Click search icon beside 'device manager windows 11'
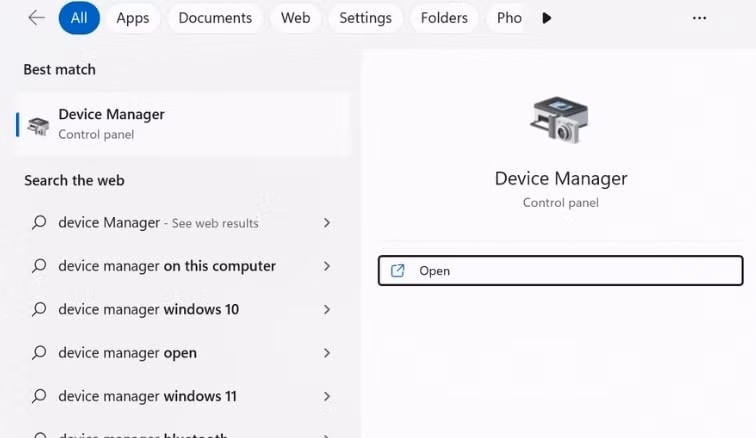Screen dimensions: 756x438 click(39, 396)
